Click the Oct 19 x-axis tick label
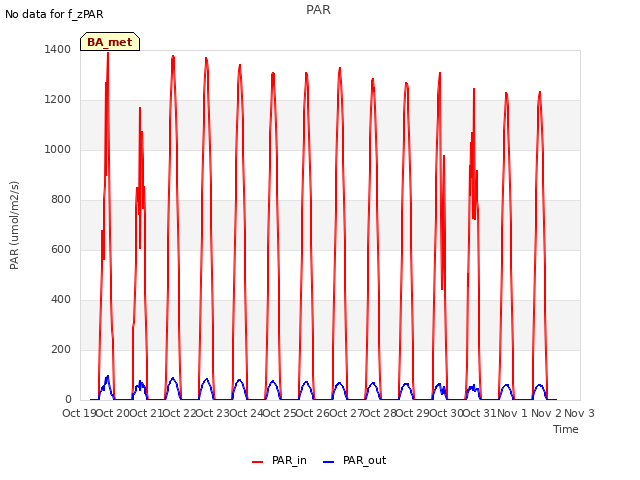 click(x=79, y=413)
